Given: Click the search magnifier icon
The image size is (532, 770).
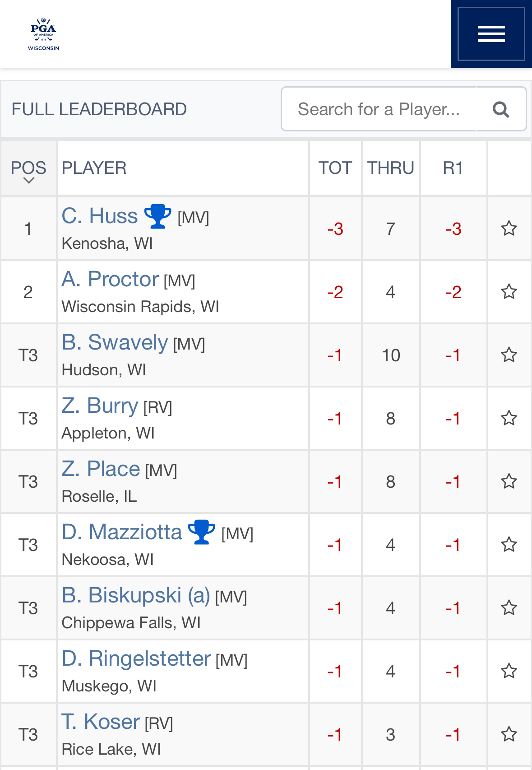Looking at the screenshot, I should pos(501,109).
